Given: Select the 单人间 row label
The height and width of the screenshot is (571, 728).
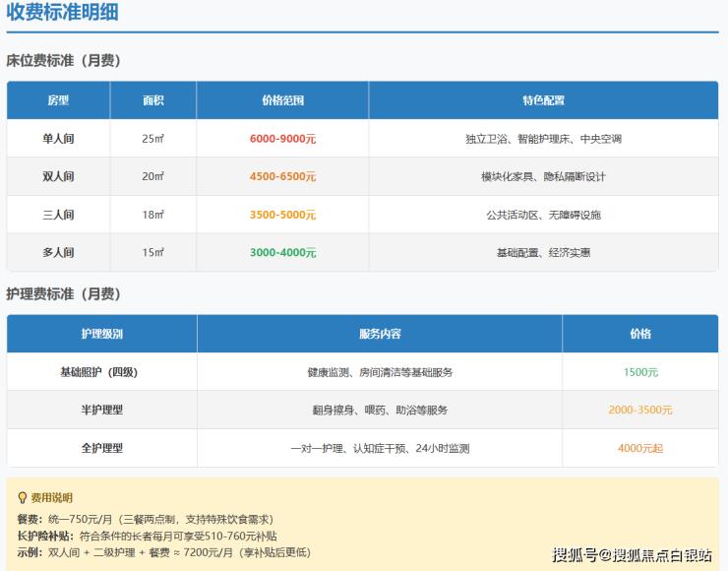Looking at the screenshot, I should pos(58,139).
